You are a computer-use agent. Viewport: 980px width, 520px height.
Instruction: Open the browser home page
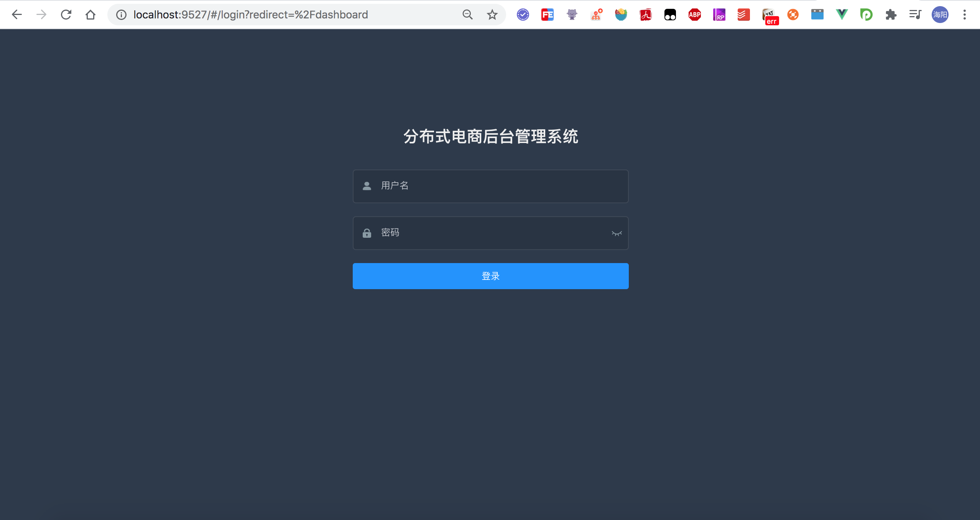point(90,15)
